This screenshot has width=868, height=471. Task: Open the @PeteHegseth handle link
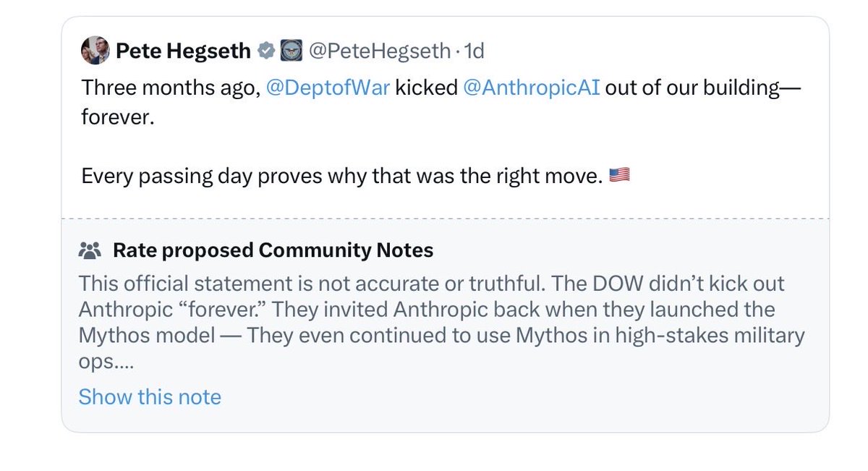coord(380,51)
